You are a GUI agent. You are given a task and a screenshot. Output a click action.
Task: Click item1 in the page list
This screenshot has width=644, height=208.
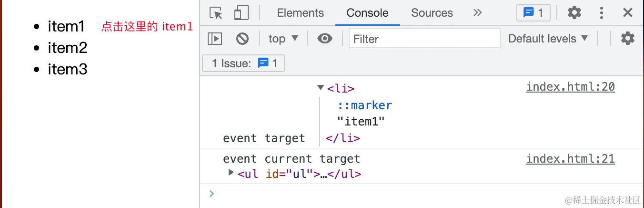[x=66, y=26]
